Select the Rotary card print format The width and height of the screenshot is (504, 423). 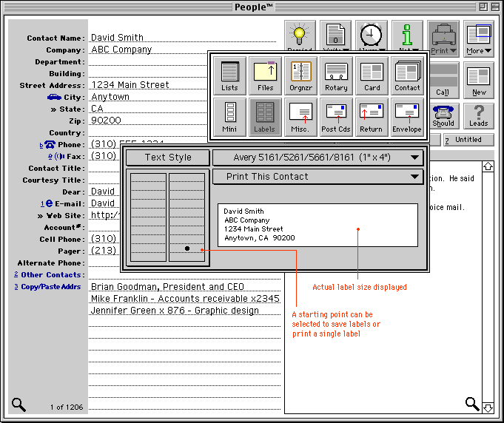[x=336, y=75]
